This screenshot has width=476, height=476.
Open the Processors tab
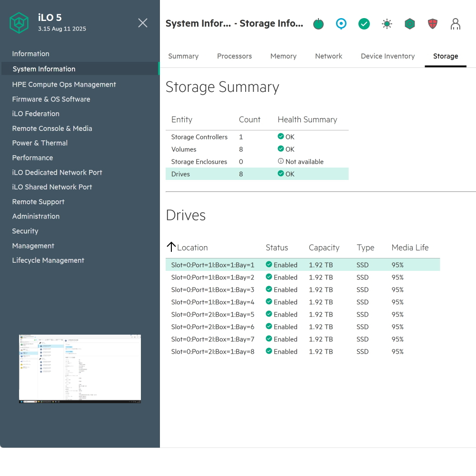pos(234,56)
